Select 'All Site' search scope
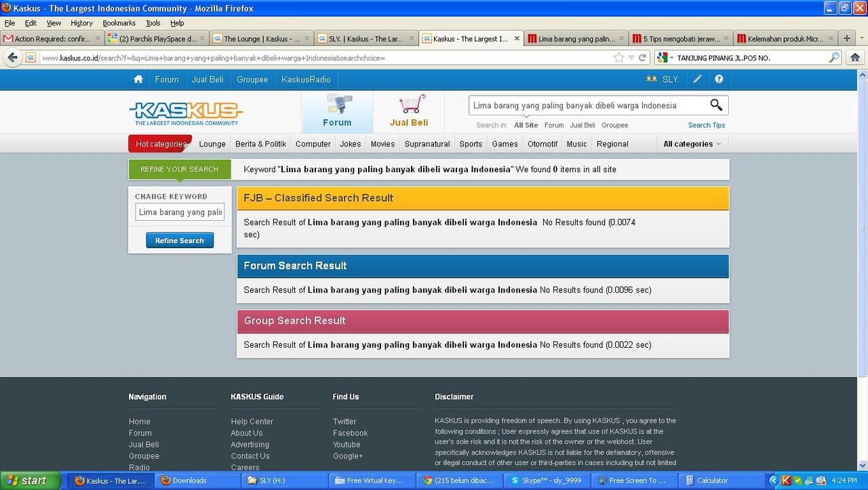Screen dimensions: 868x490 click(526, 125)
